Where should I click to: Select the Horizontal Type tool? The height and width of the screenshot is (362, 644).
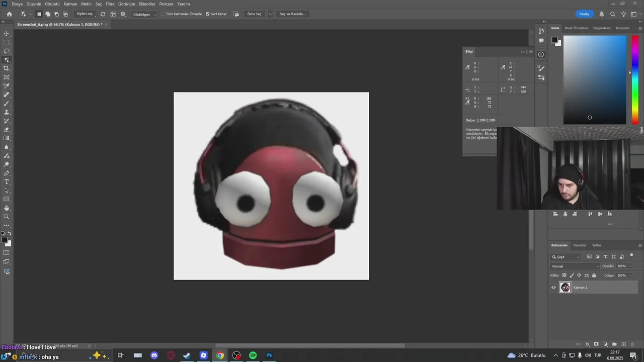coord(7,182)
